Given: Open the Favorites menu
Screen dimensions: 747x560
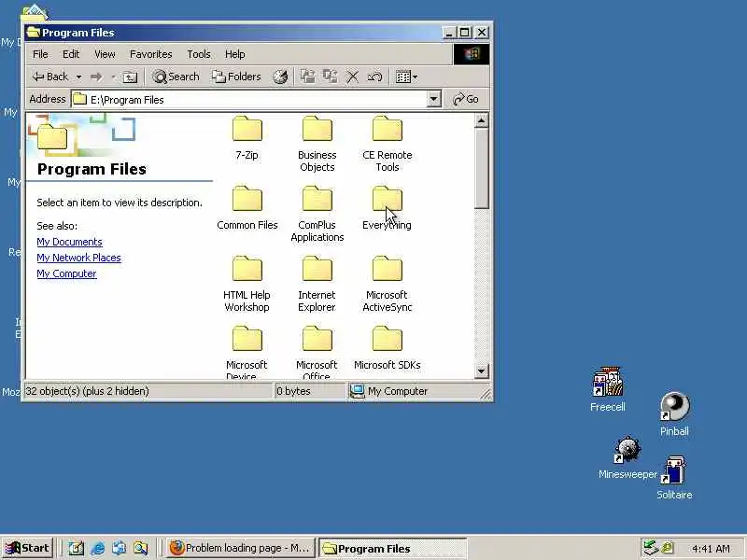Looking at the screenshot, I should (151, 54).
